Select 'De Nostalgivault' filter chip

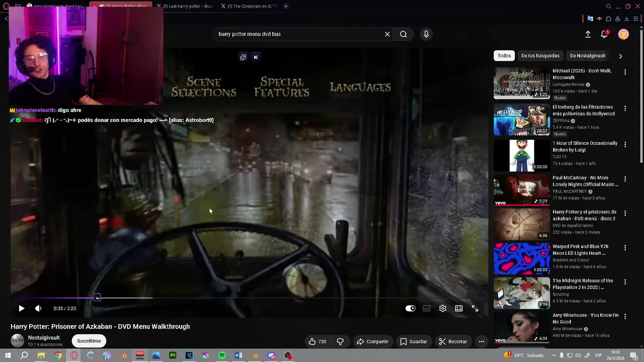point(588,56)
